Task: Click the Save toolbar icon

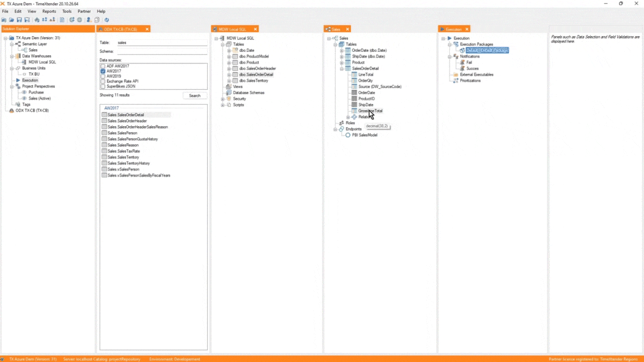Action: click(x=19, y=20)
